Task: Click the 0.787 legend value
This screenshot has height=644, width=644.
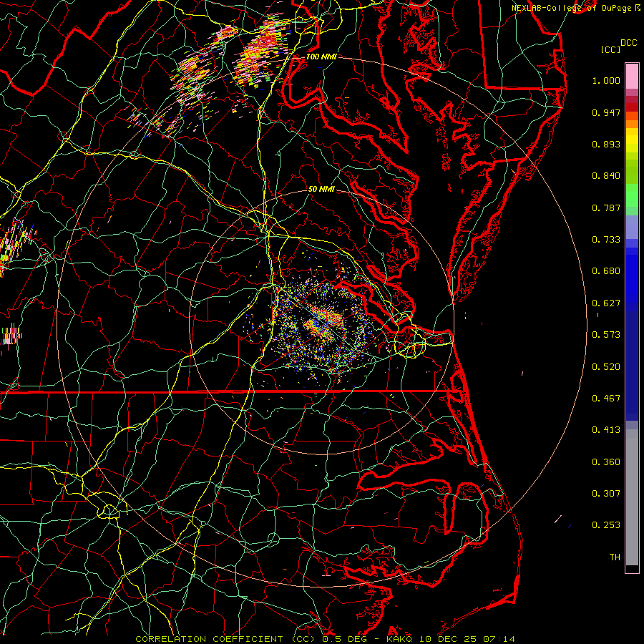Action: 606,208
